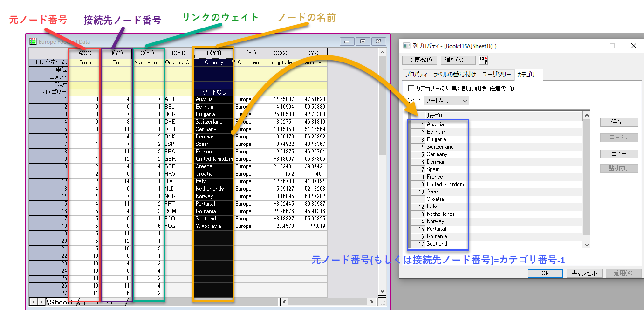Click the 14.55007 longitude cell

coord(281,99)
